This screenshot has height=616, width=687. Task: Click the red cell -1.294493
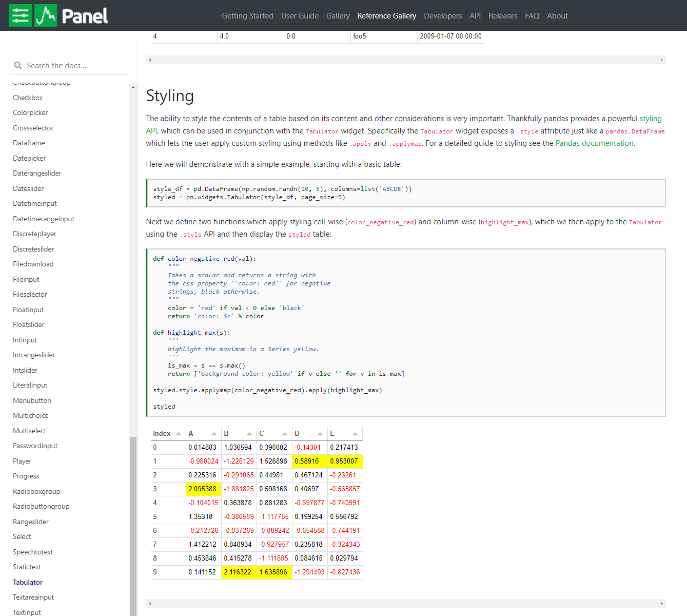coord(310,572)
